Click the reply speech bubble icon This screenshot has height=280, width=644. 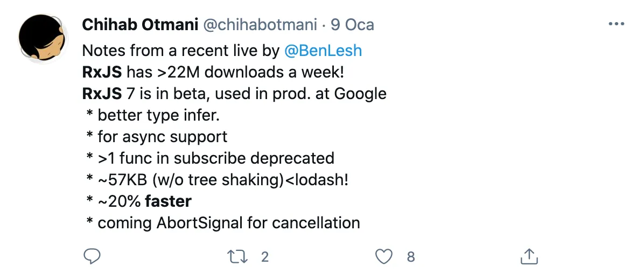coord(92,257)
